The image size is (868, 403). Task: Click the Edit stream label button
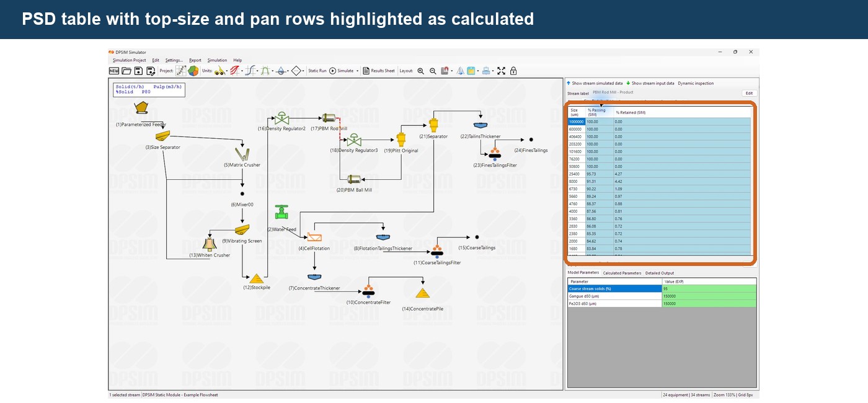(749, 93)
